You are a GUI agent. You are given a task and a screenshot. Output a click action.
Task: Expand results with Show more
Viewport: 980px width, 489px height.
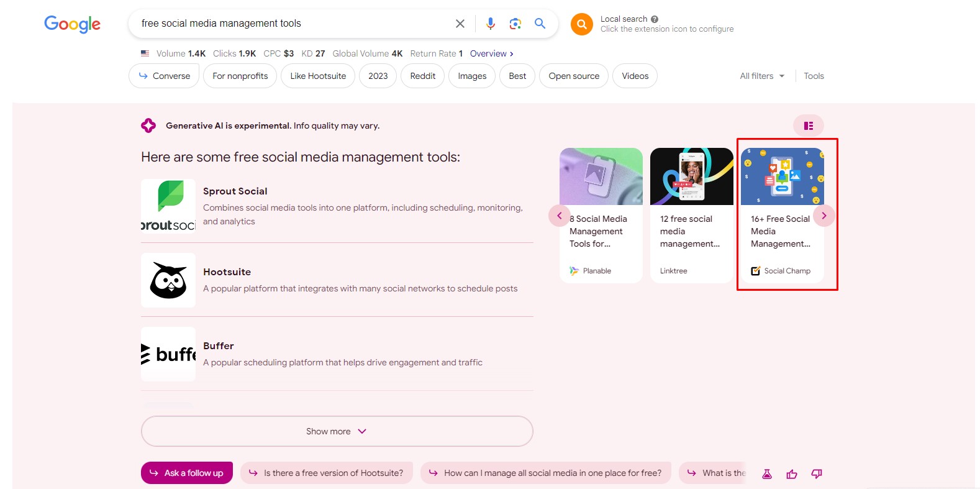[337, 431]
